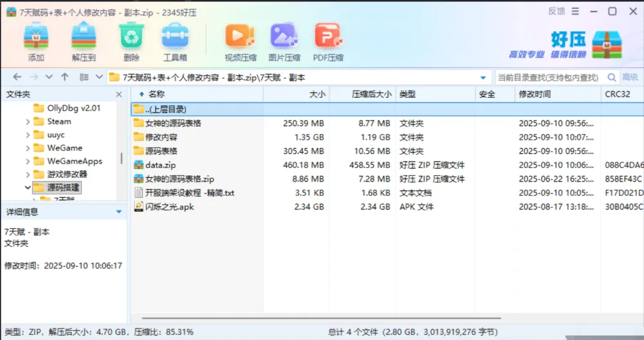Click the 源码表格 folder icon
644x340 pixels.
pyautogui.click(x=139, y=151)
